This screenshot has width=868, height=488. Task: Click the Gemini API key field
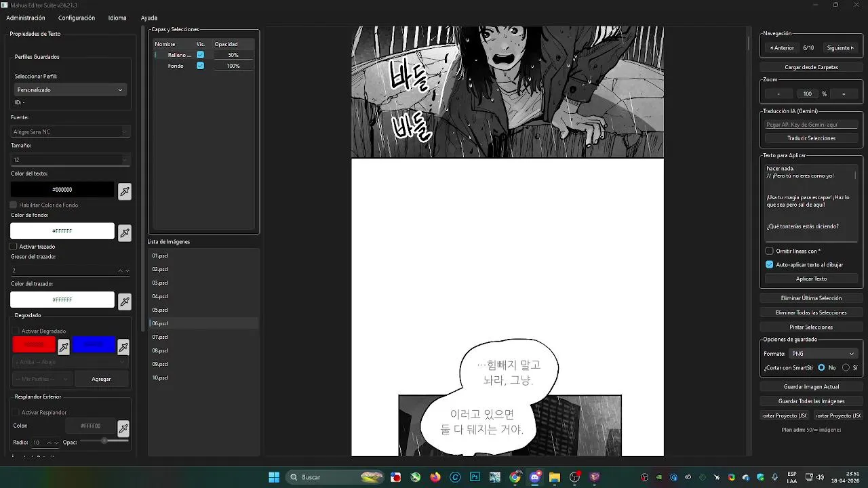(x=812, y=125)
